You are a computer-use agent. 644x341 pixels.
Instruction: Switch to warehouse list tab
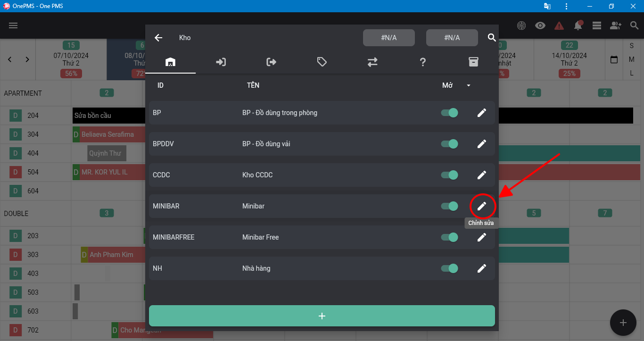tap(170, 62)
